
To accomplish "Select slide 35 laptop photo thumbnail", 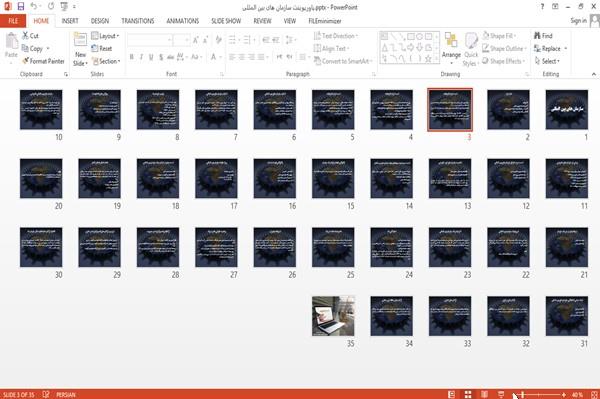I will click(x=333, y=316).
